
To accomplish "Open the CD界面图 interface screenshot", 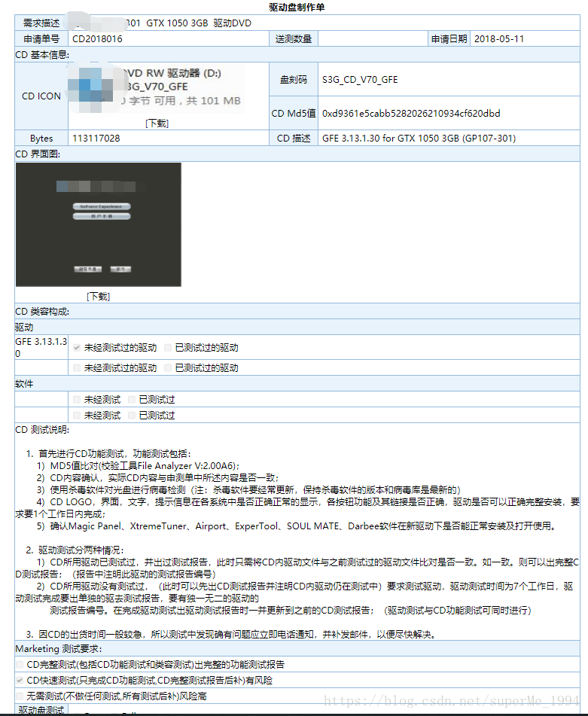I will [98, 224].
